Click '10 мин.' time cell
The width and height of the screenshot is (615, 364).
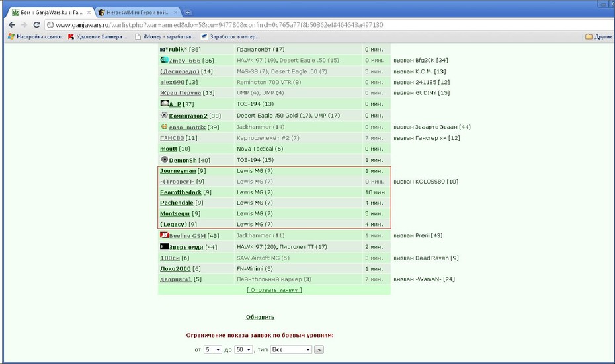coord(376,192)
